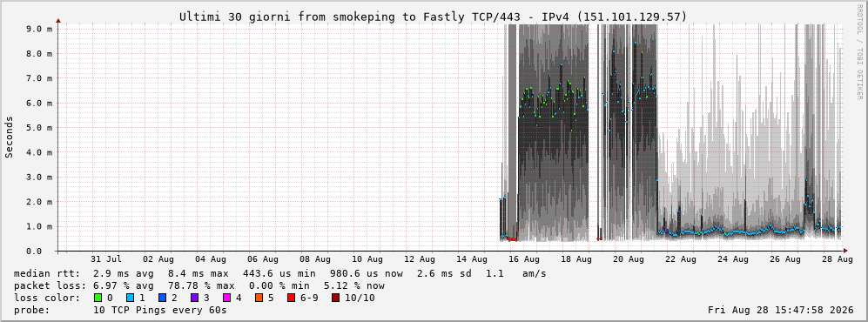This screenshot has width=868, height=322.
Task: Click the magenta loss color 4 swatch
Action: pyautogui.click(x=226, y=299)
